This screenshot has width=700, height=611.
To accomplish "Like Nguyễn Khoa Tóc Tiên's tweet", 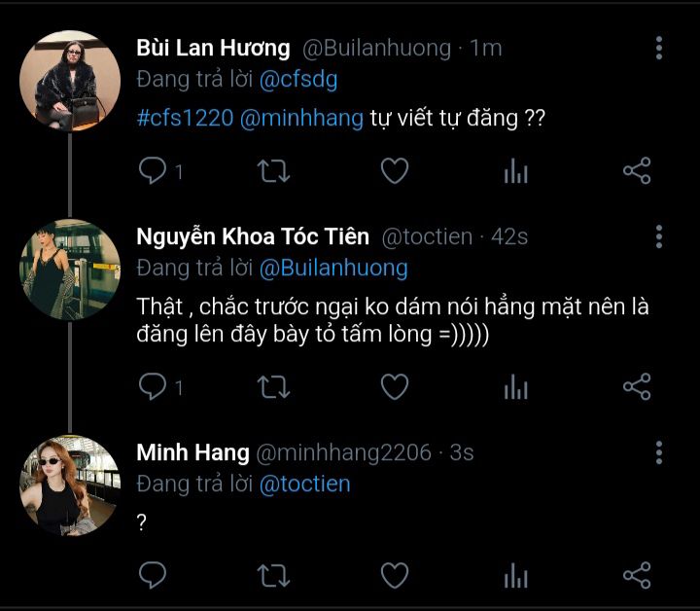I will pos(394,386).
